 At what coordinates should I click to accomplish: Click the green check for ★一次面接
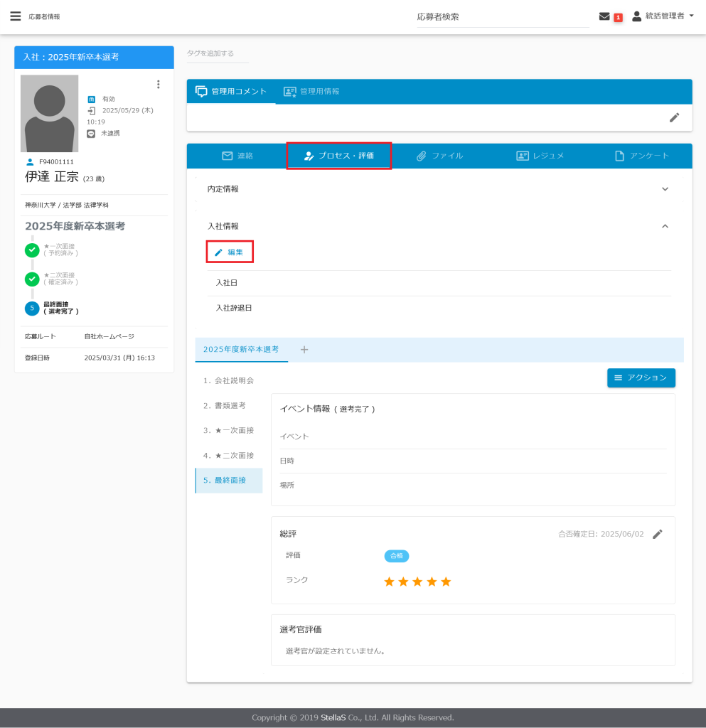pos(31,250)
